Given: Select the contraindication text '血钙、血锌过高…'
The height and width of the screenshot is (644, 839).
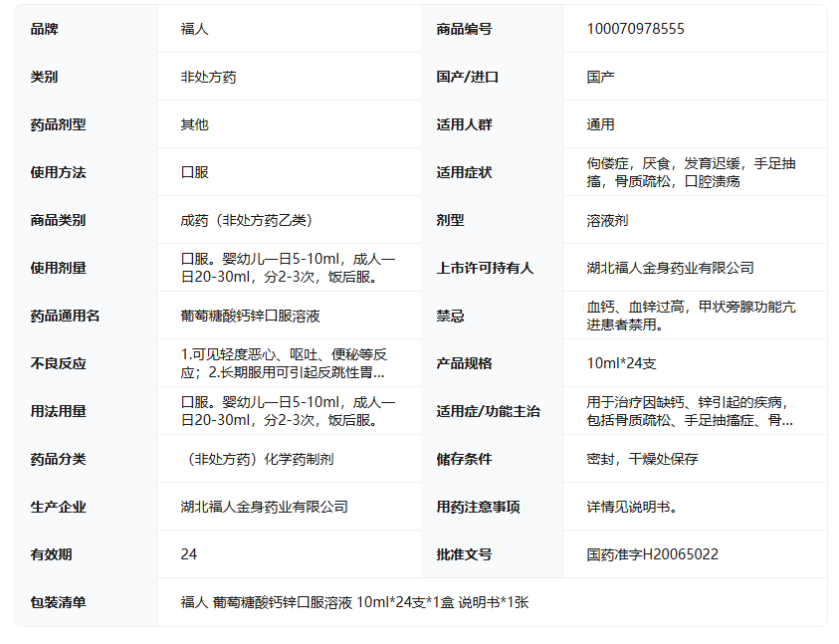Looking at the screenshot, I should 692,316.
